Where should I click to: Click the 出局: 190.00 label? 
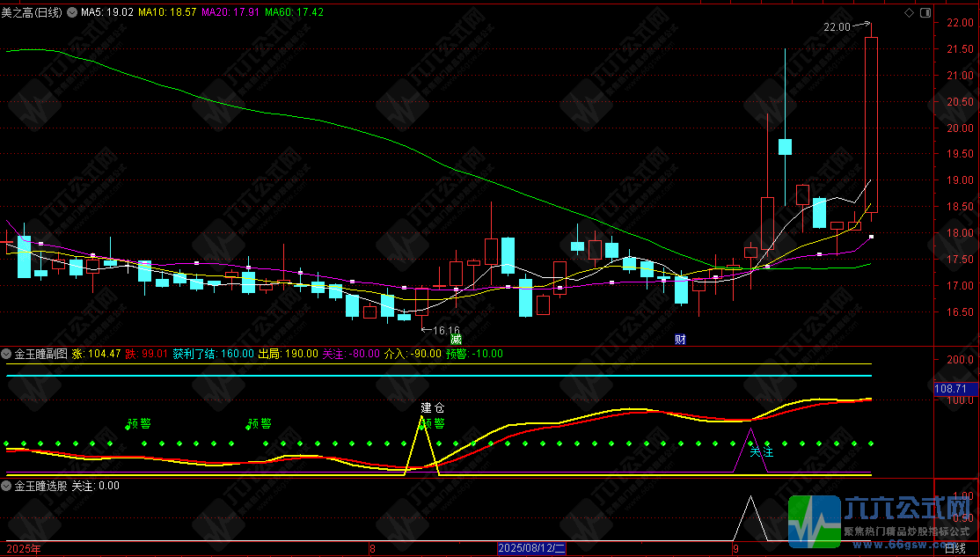[x=289, y=354]
